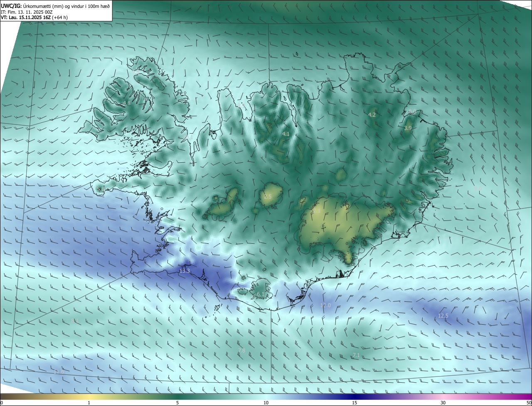532x406 pixels.
Task: Click the 4.8 value over the Westfjords
Action: click(x=126, y=103)
